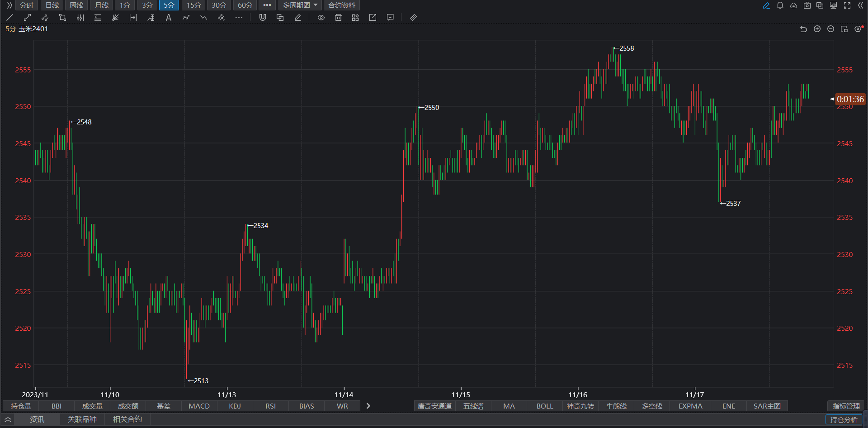868x428 pixels.
Task: Open 指标管理 indicator management
Action: [x=846, y=406]
